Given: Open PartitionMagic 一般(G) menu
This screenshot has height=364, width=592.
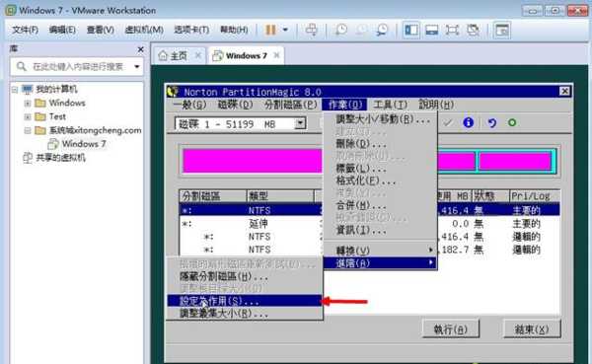Looking at the screenshot, I should pos(190,105).
